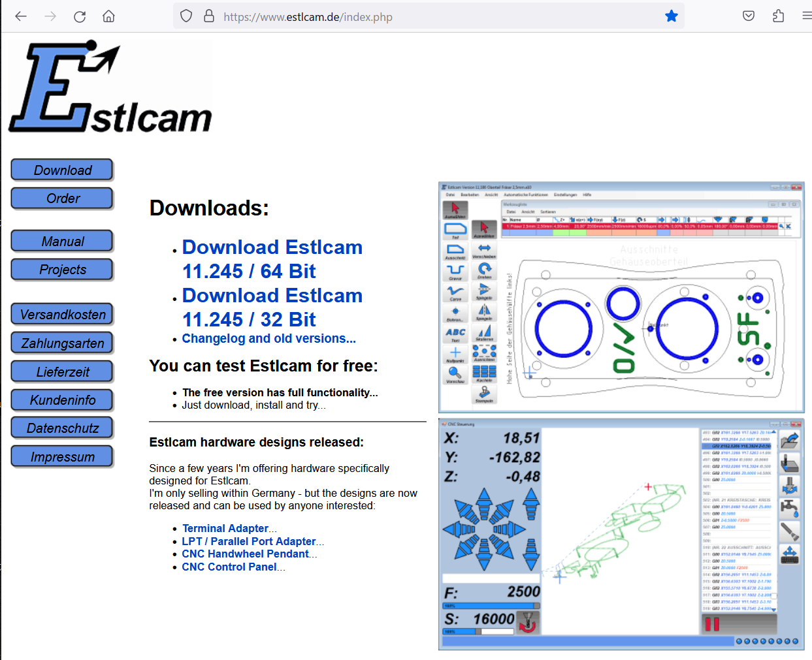The height and width of the screenshot is (660, 812).
Task: Click the CNC controller screenshot image
Action: point(621,535)
